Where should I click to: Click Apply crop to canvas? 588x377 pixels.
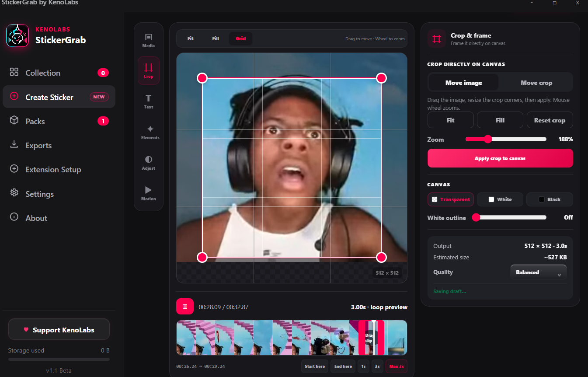(x=500, y=158)
